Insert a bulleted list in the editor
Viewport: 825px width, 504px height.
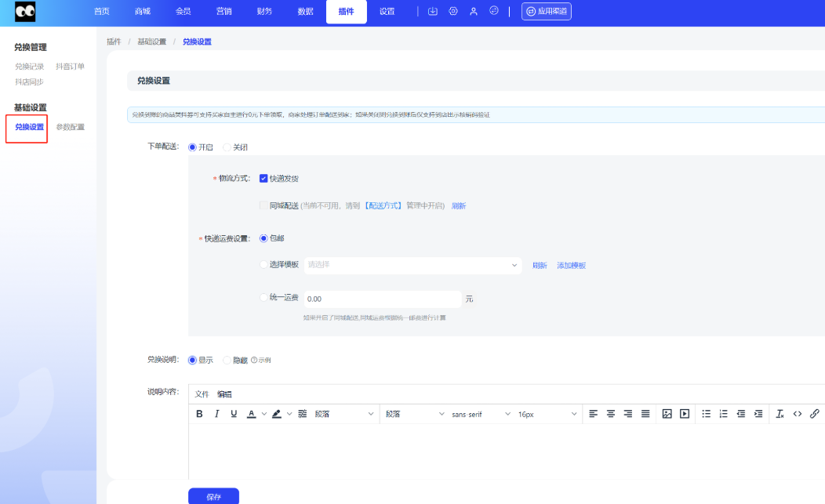pyautogui.click(x=707, y=414)
